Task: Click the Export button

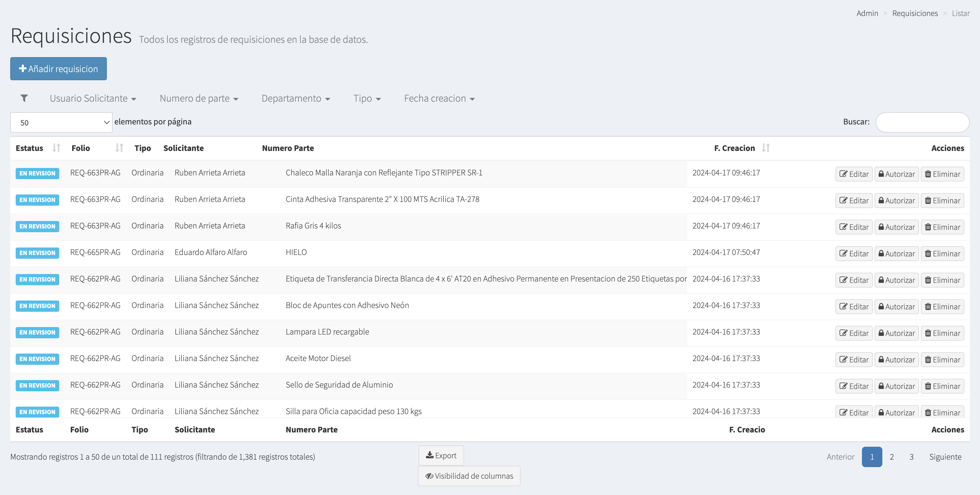Action: (x=441, y=456)
